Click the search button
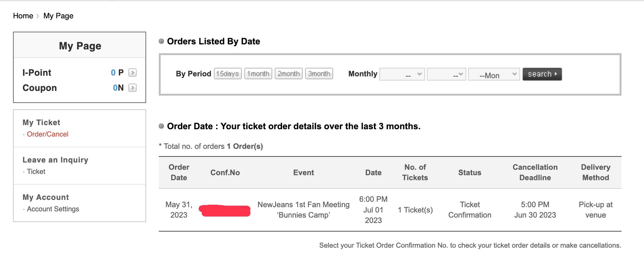Viewport: 644px width, 261px height. coord(542,74)
